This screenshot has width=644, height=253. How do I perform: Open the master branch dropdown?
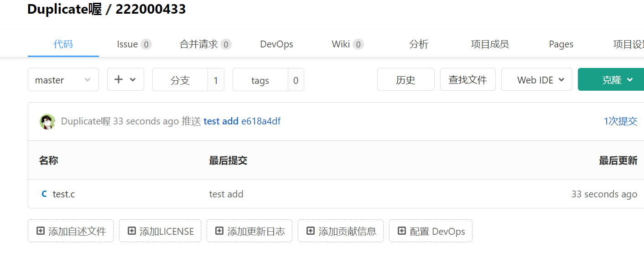pos(63,80)
